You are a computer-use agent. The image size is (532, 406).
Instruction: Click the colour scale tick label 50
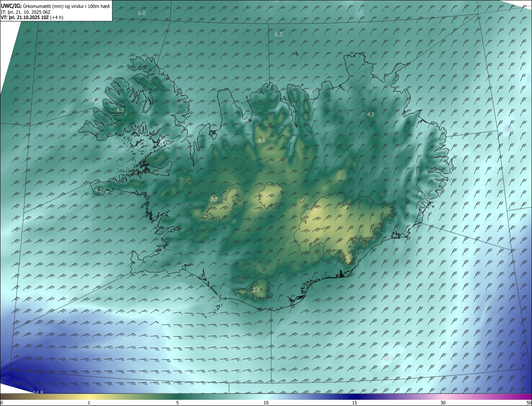529,403
